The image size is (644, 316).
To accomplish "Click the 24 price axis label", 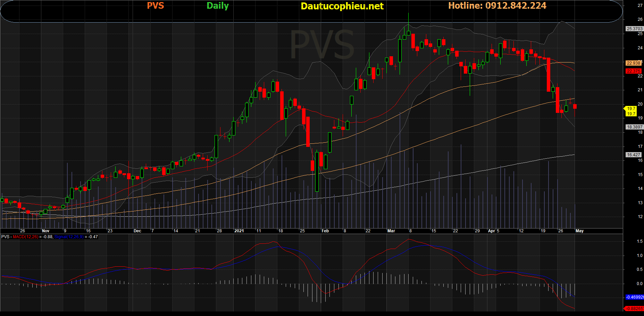I will click(640, 48).
